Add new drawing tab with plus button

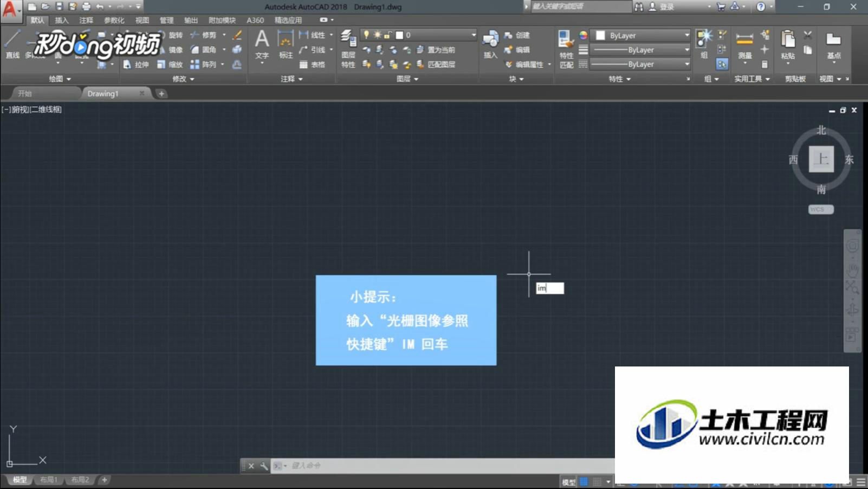(161, 94)
